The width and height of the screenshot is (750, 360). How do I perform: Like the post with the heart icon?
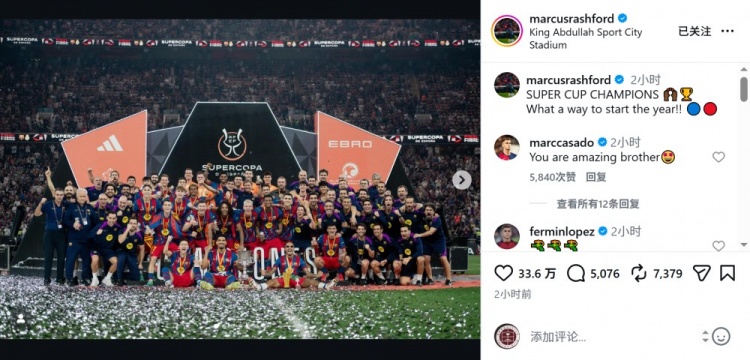pyautogui.click(x=503, y=273)
